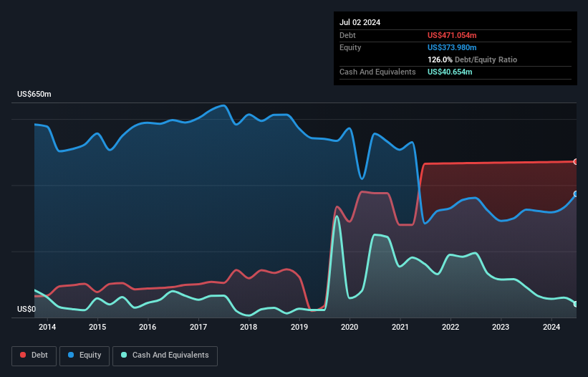Click the teal Cash legend dot
Viewport: 588px width, 377px height.
coord(124,355)
